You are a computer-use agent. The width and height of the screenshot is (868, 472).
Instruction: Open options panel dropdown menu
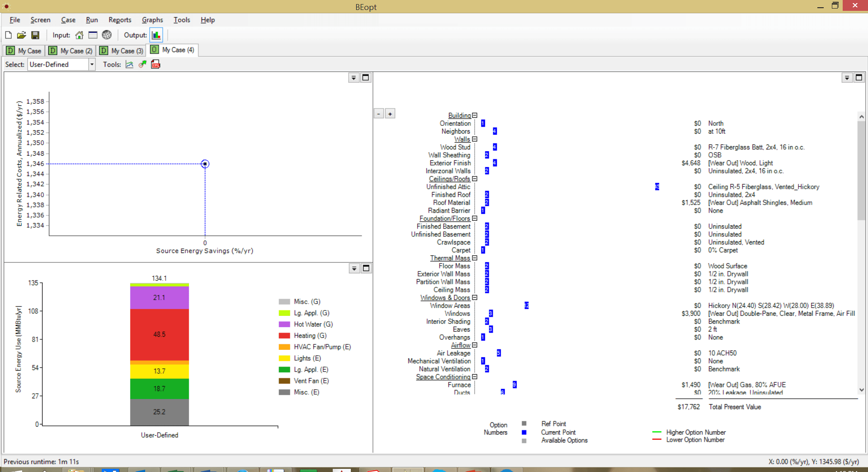pyautogui.click(x=847, y=78)
